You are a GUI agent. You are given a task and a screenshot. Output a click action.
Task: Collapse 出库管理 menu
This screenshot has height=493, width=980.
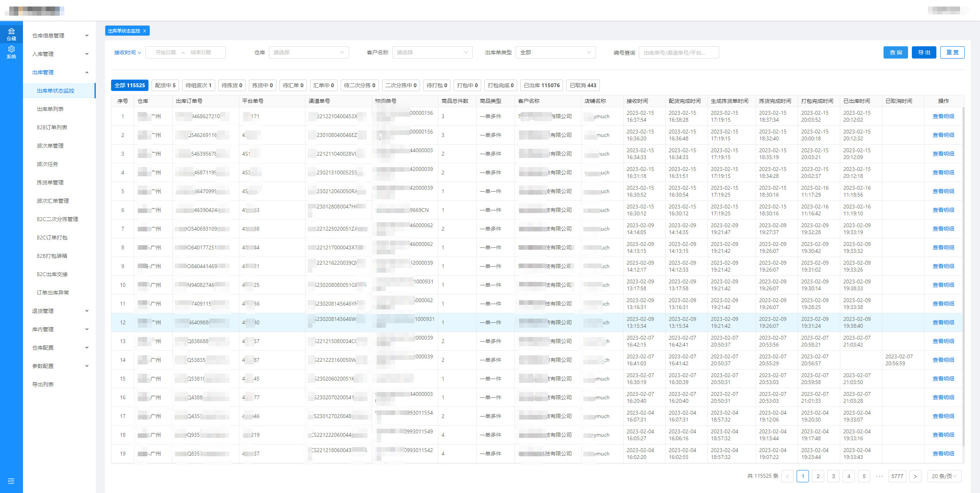(59, 72)
